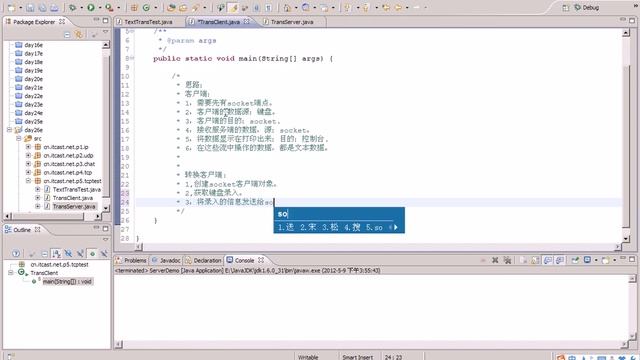
Task: Expand the cn.itcast.net.p1.ip package
Action: point(28,147)
